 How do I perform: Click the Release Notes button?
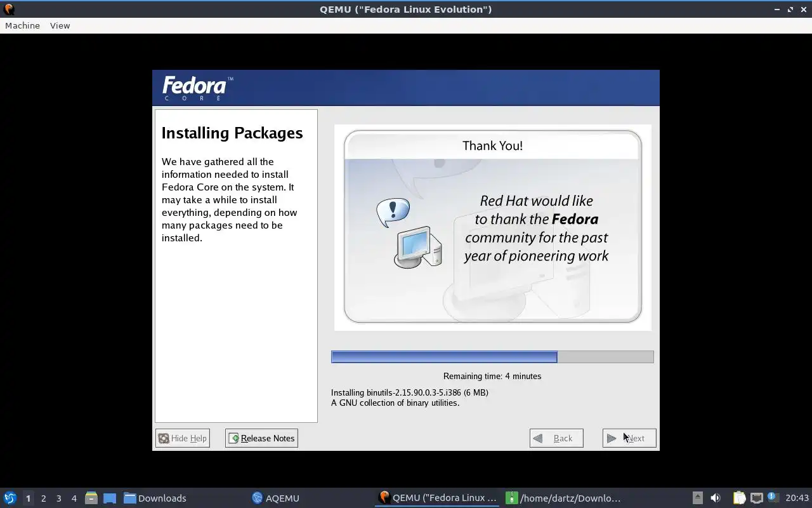click(x=261, y=438)
